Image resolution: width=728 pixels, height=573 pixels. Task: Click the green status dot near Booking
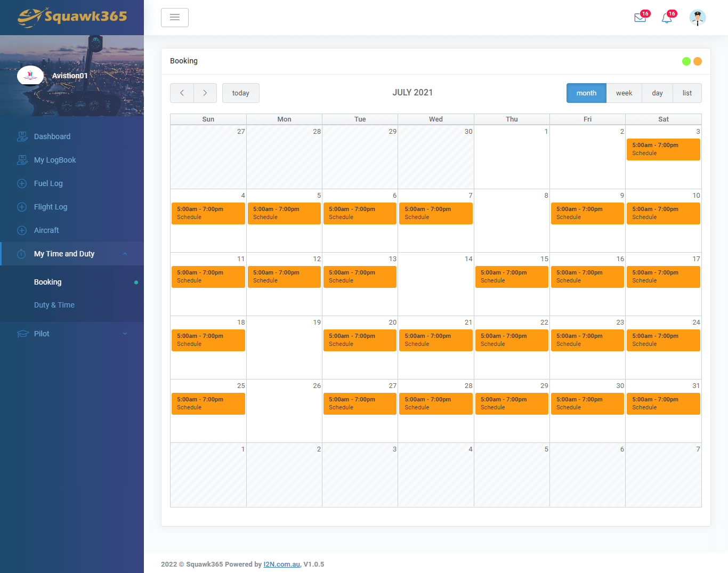pos(686,61)
